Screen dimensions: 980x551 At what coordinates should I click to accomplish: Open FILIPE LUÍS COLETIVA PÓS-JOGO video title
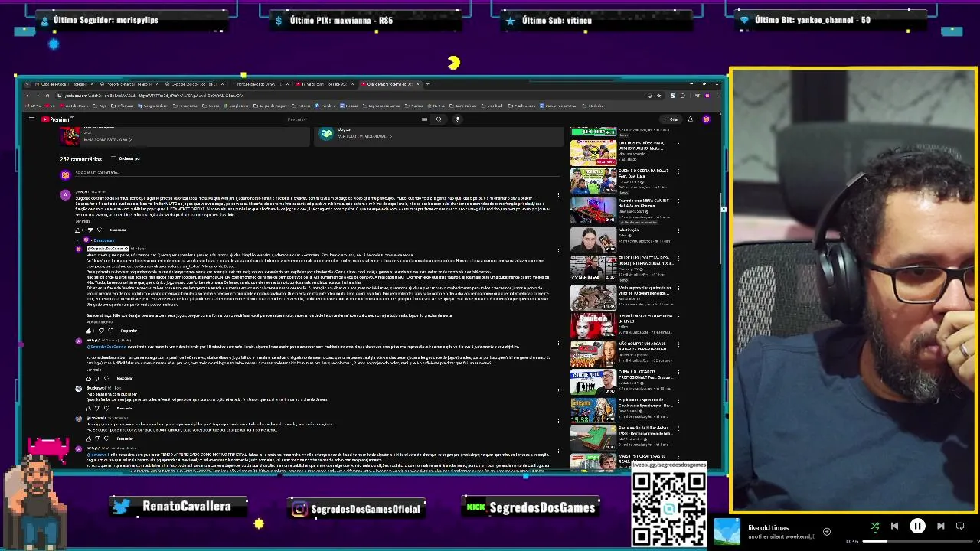pos(645,261)
